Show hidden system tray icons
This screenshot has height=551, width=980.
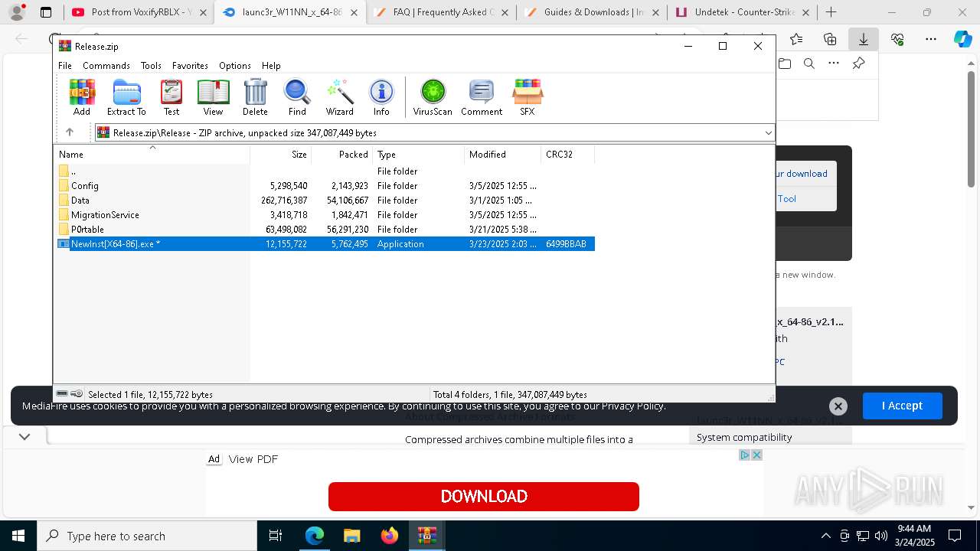click(x=825, y=536)
